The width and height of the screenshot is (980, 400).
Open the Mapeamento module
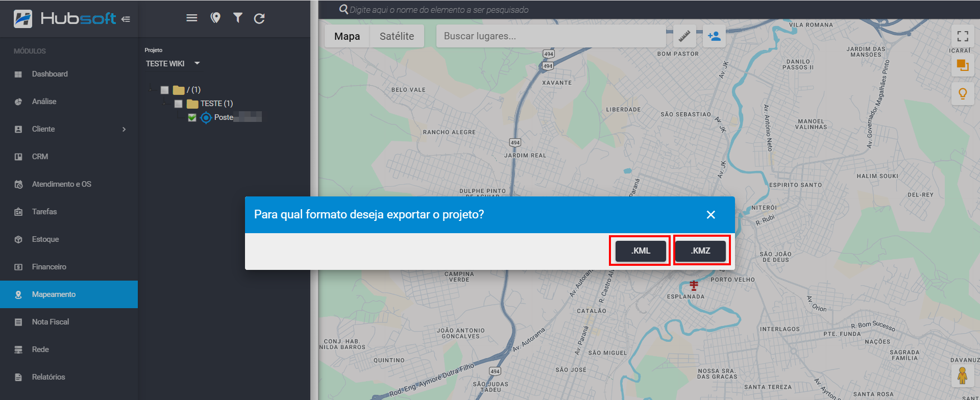[x=69, y=294]
